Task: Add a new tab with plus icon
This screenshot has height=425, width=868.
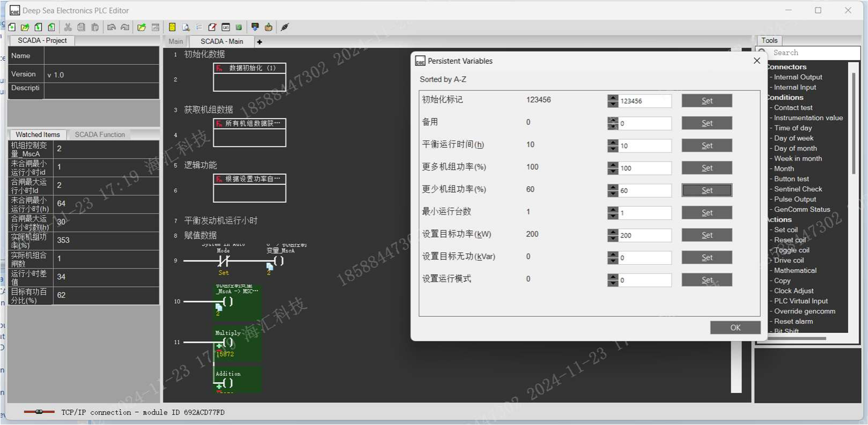Action: click(x=259, y=42)
